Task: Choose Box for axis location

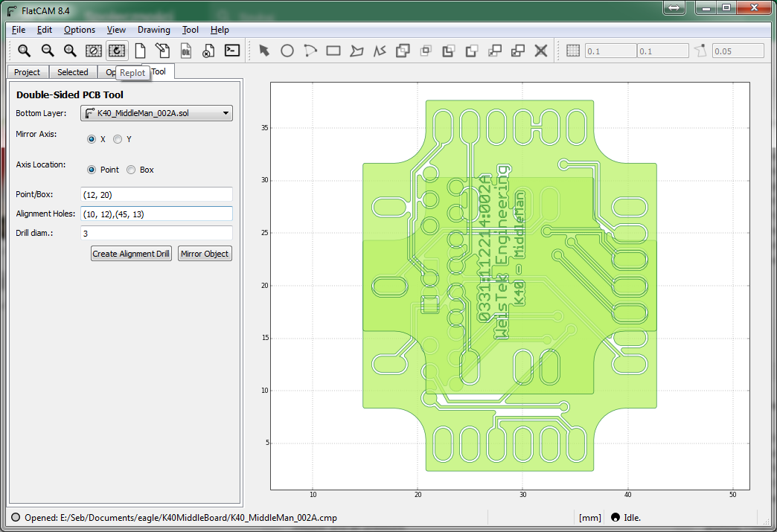Action: (x=132, y=170)
